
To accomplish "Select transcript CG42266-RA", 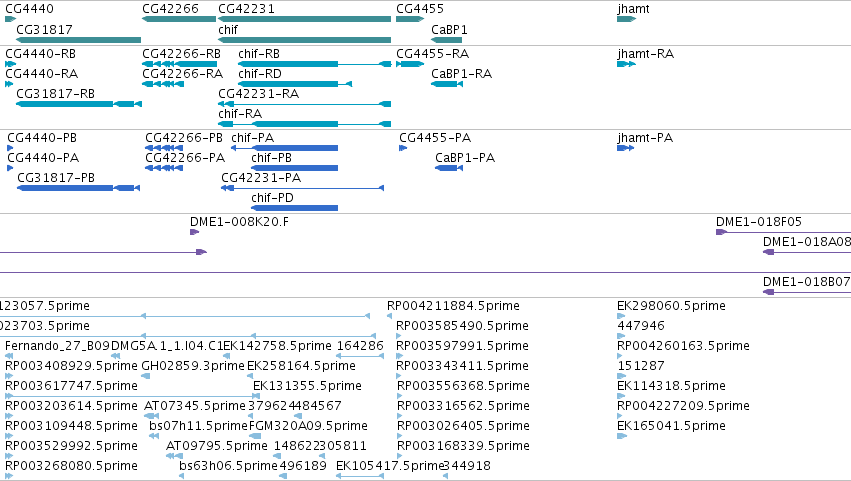I will tap(183, 73).
